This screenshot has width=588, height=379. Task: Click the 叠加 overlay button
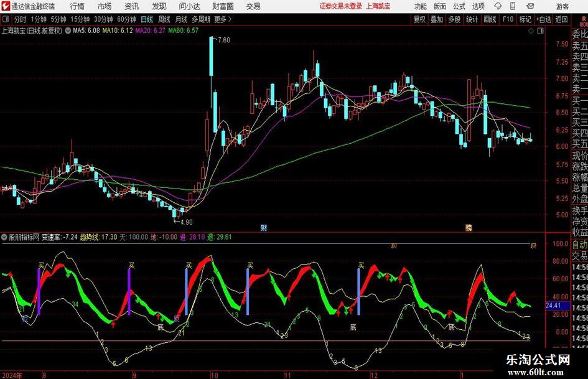tap(437, 19)
